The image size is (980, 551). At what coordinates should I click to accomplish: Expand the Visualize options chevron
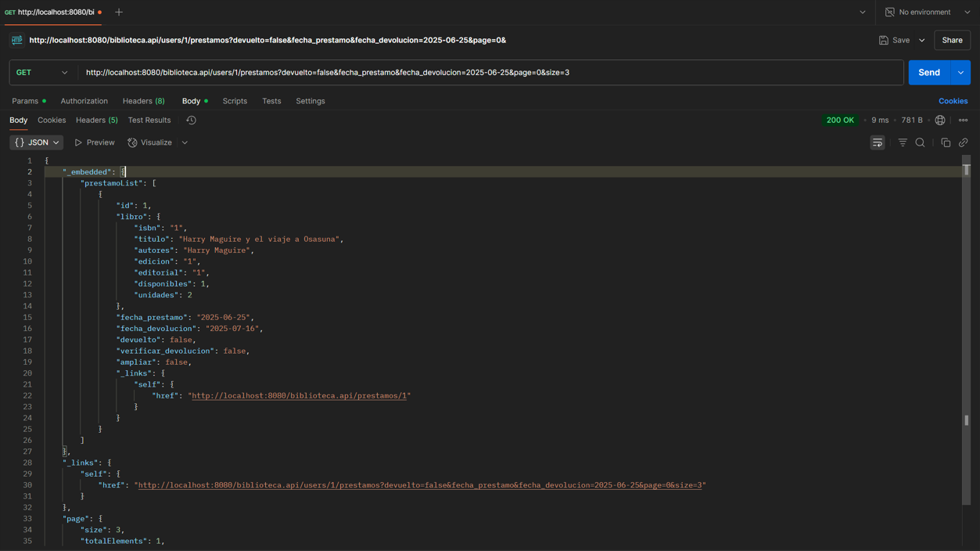[x=185, y=142]
